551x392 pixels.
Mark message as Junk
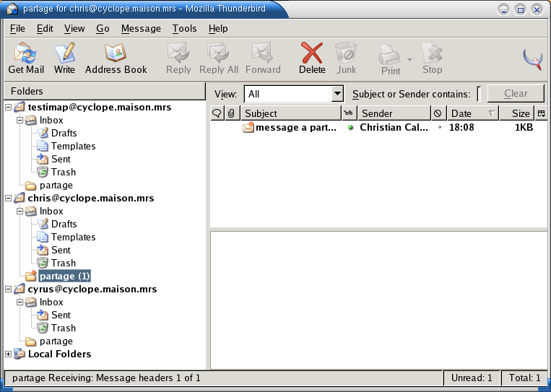coord(346,58)
